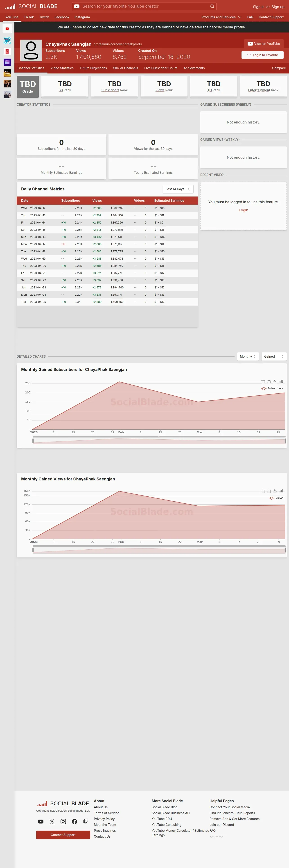Select the Twitch platform tab
This screenshot has width=289, height=868.
pyautogui.click(x=44, y=17)
